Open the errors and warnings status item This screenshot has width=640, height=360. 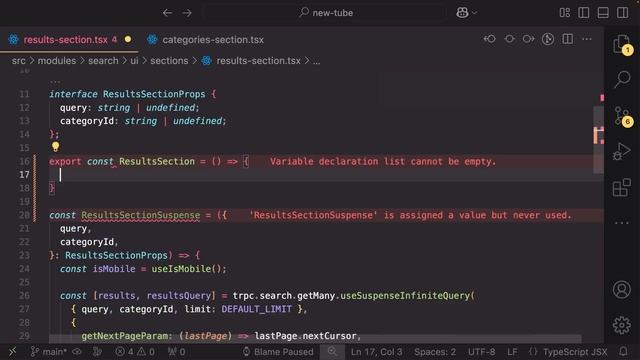[135, 351]
